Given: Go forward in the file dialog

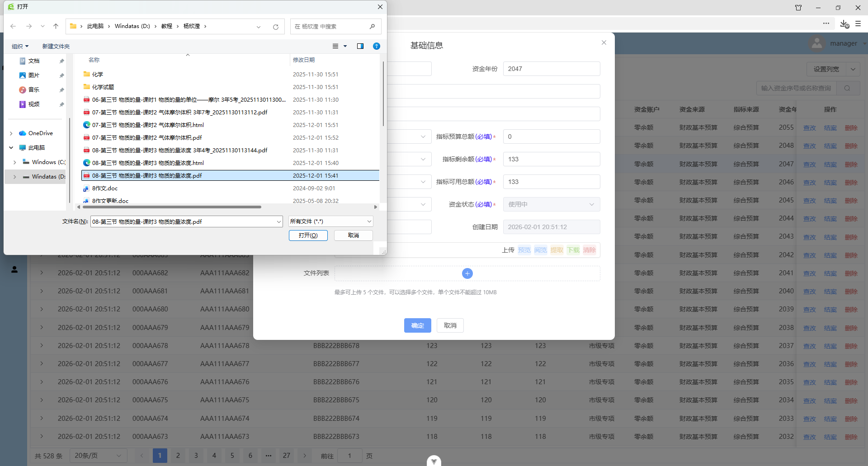Looking at the screenshot, I should coord(29,26).
